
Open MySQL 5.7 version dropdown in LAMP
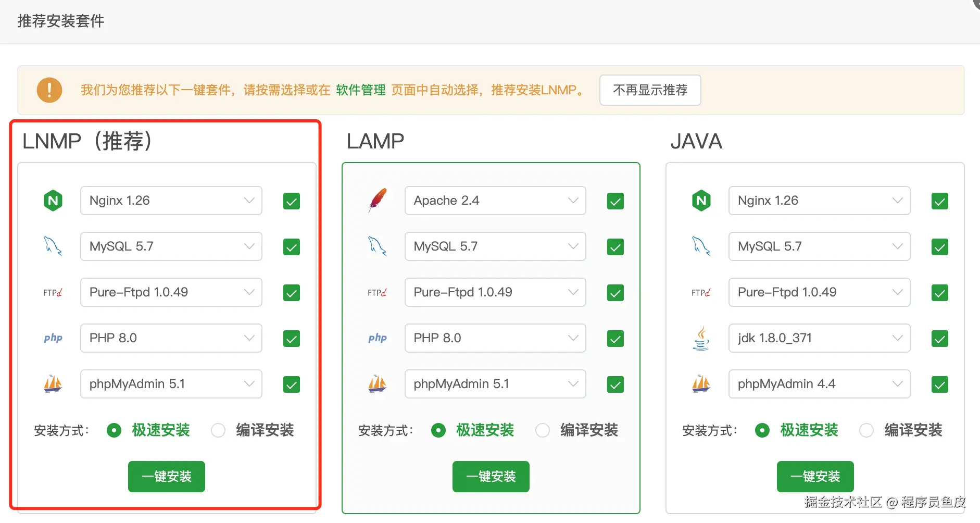[x=495, y=246]
